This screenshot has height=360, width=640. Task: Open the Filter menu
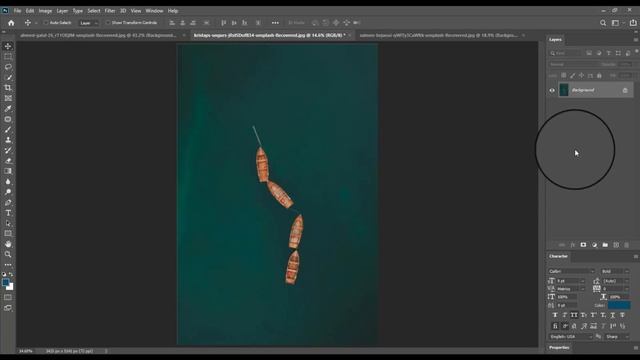pos(110,11)
